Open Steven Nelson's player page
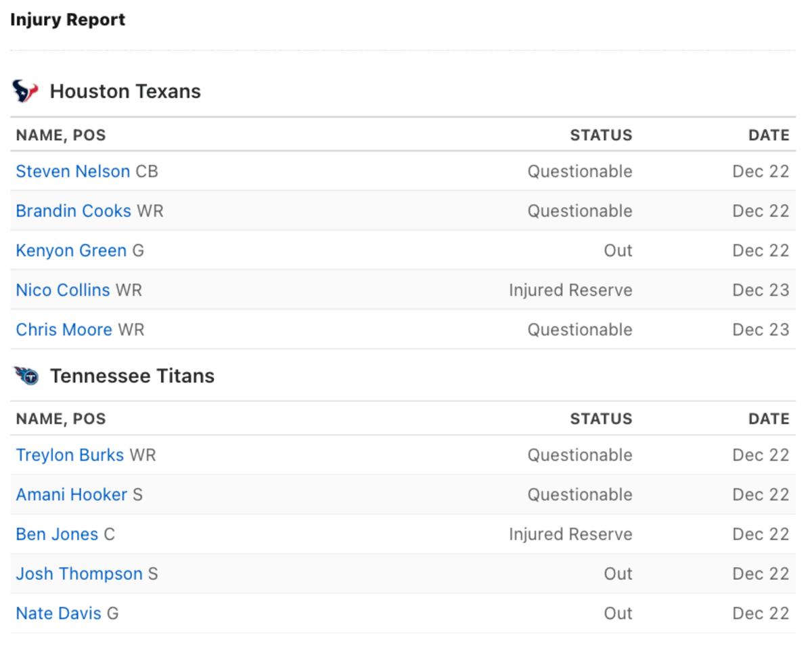Screen dimensions: 812x655 pyautogui.click(x=72, y=171)
